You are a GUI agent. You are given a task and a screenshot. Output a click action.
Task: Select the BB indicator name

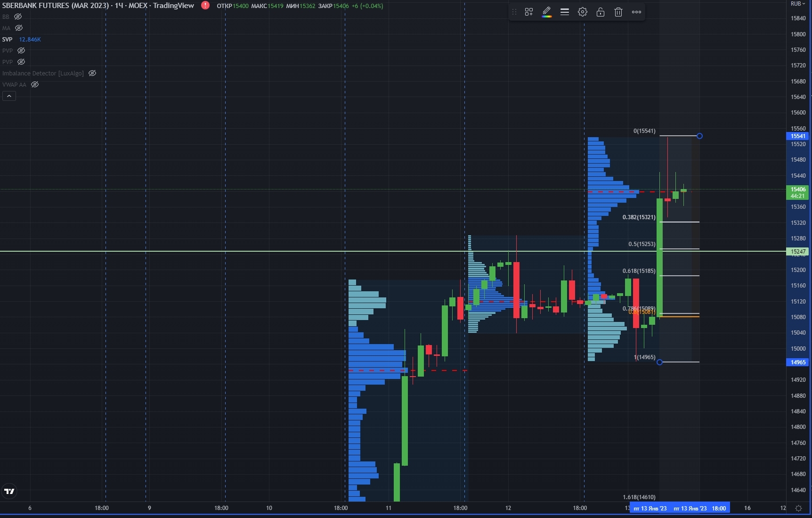(6, 16)
